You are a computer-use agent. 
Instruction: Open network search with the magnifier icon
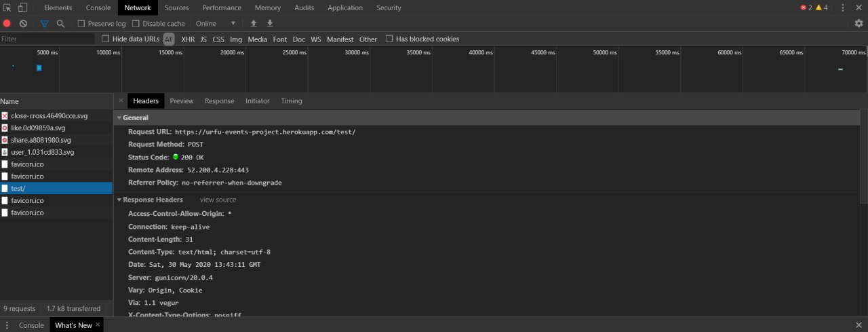(x=60, y=23)
